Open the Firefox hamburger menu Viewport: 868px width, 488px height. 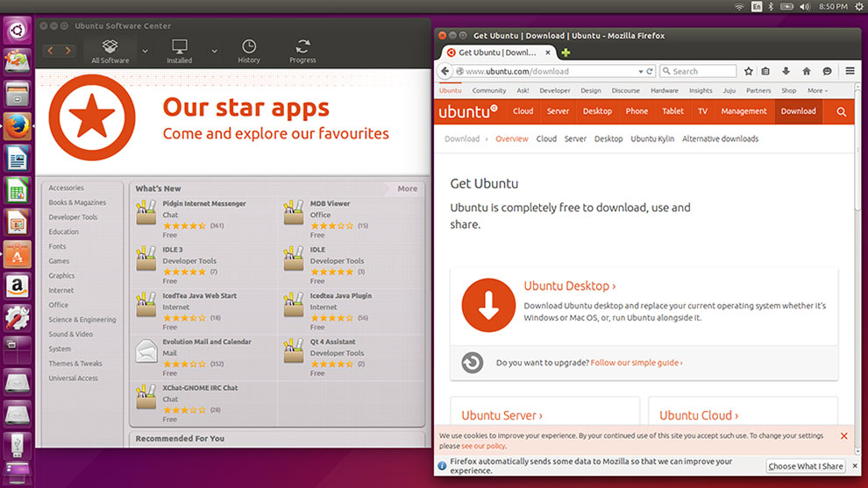click(x=850, y=71)
